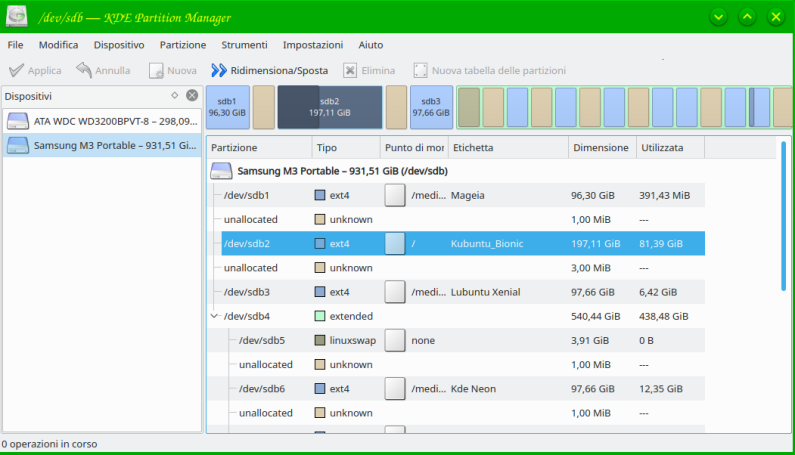
Task: Click the mount lock icon of /dev/sdb5
Action: click(395, 340)
